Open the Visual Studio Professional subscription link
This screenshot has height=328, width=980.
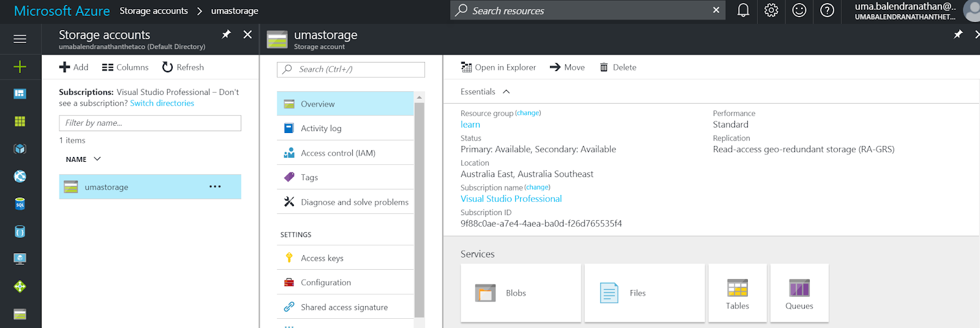click(511, 199)
